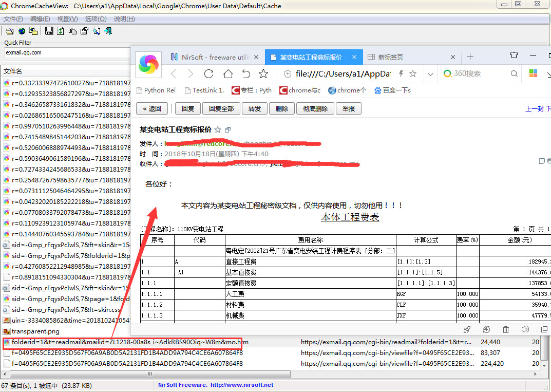Screen dimensions: 551x392
Task: Expand the address bar dropdown chevron
Action: click(430, 74)
